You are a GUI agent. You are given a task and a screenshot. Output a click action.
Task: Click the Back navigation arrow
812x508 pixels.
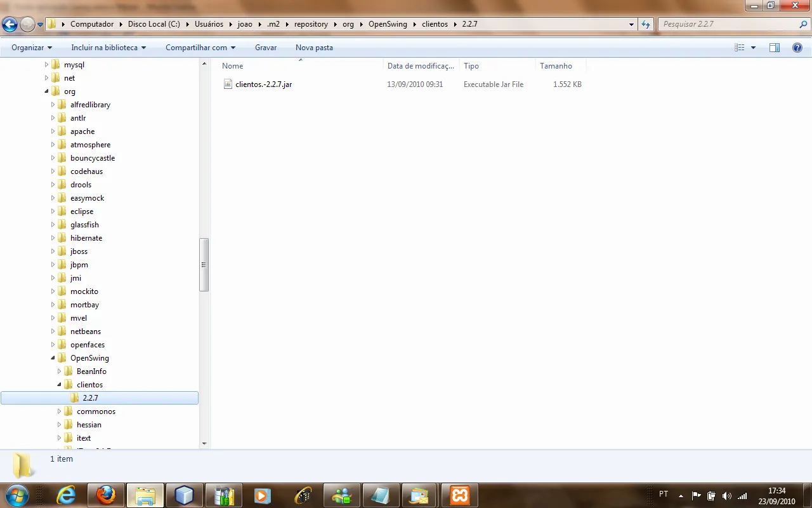10,25
